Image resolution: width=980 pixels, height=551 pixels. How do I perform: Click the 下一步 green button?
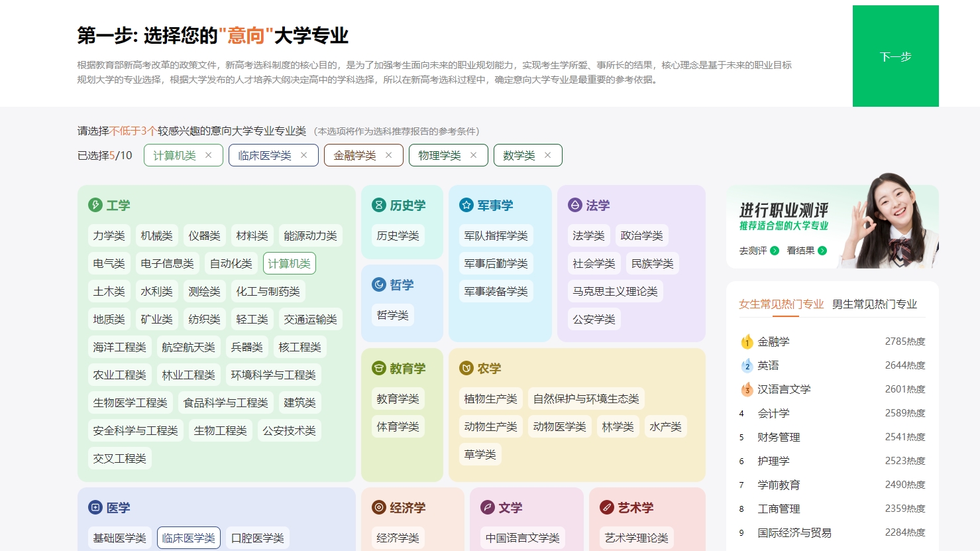(895, 56)
